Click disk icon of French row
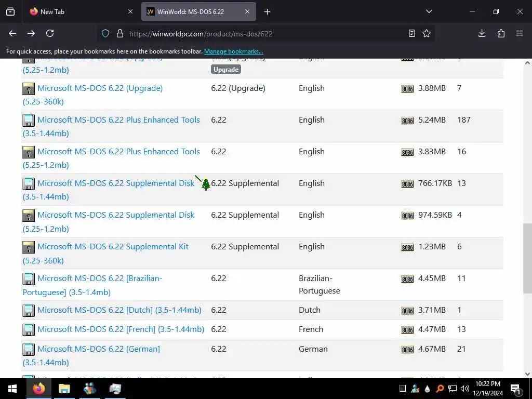 [x=29, y=330]
